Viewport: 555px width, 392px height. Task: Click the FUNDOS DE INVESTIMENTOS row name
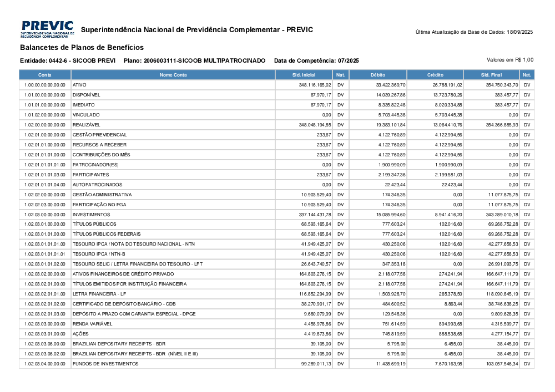click(x=105, y=364)
